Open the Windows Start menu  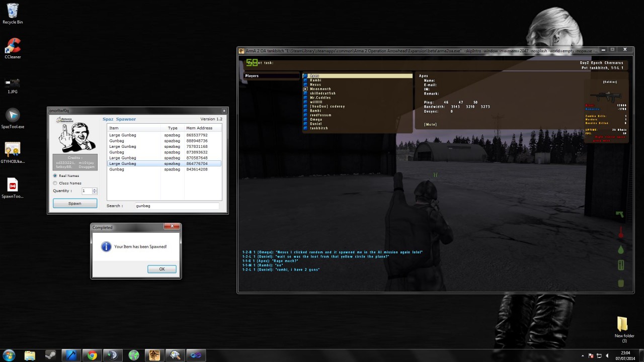click(x=9, y=355)
